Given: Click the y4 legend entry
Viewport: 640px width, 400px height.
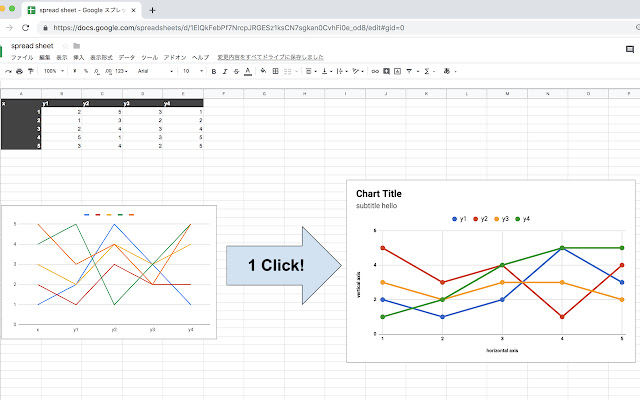Looking at the screenshot, I should click(x=522, y=219).
